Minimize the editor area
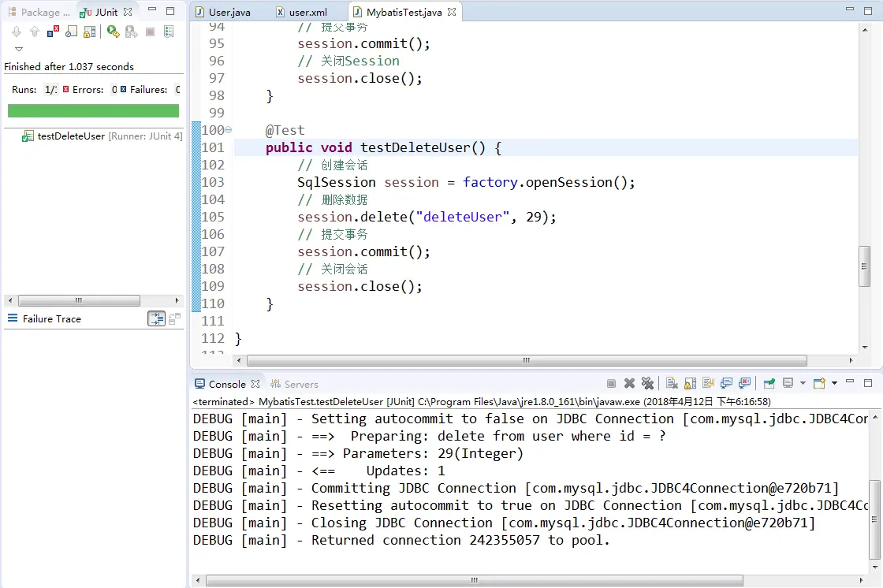 tap(851, 10)
